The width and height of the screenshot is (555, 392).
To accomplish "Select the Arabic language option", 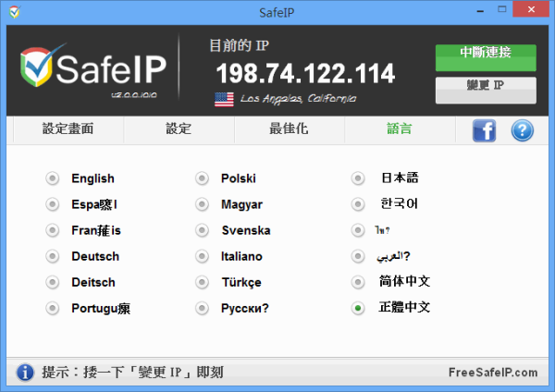I will tap(358, 256).
